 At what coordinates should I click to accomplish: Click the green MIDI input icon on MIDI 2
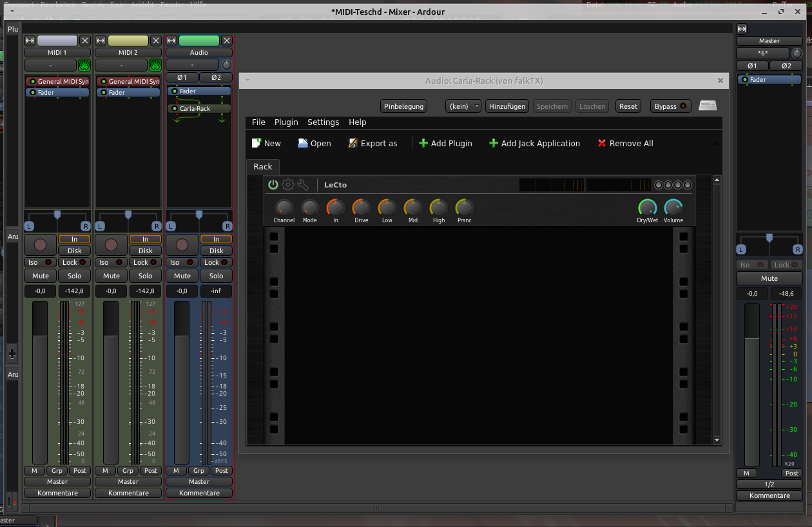155,65
